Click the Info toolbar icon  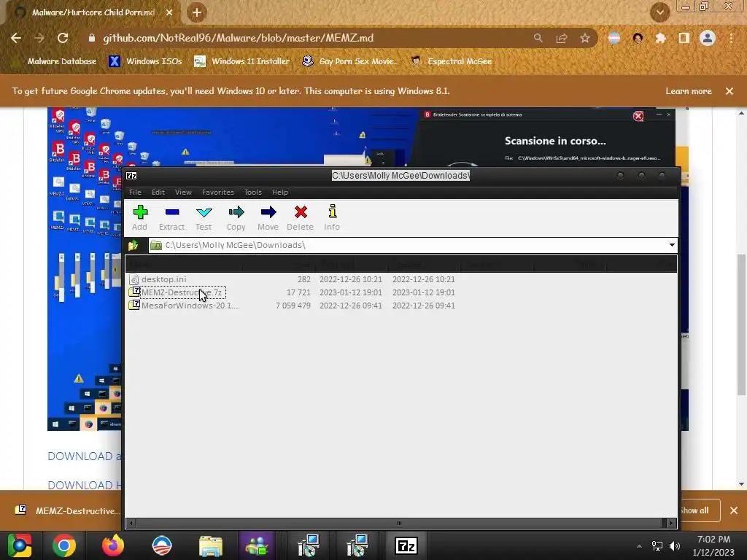tap(332, 217)
